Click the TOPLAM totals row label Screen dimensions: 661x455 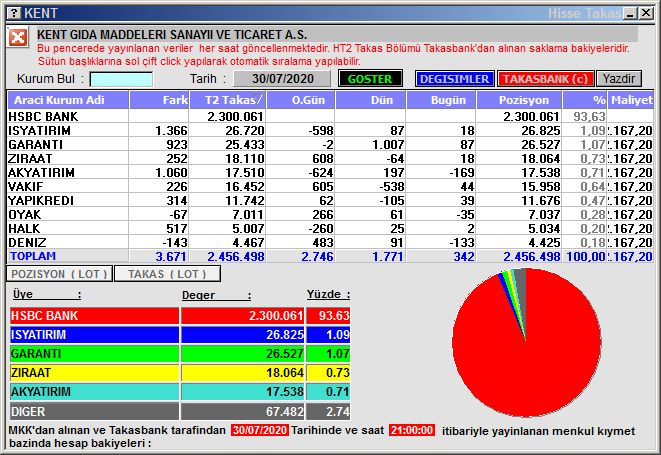[33, 256]
